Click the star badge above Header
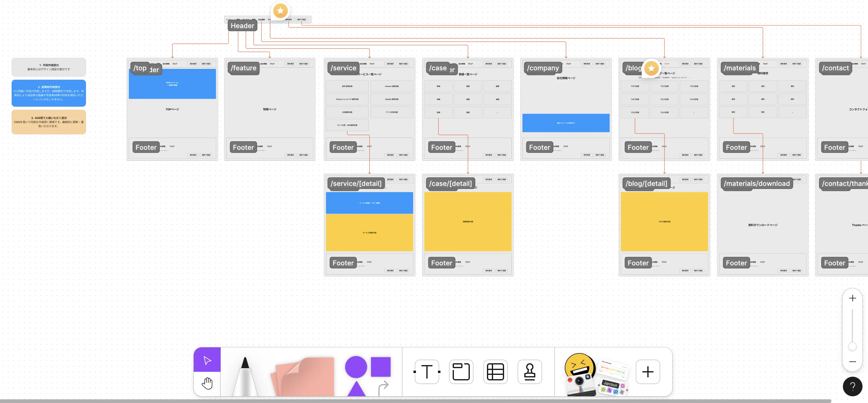The height and width of the screenshot is (403, 868). coord(280,11)
